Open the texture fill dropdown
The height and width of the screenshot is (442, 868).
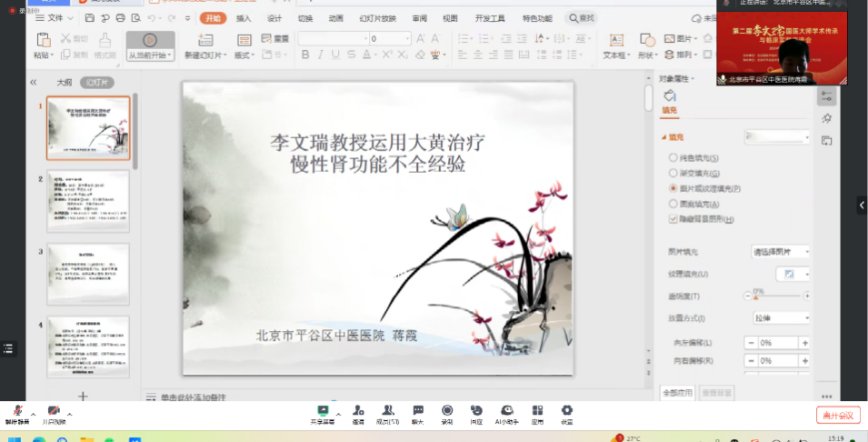tap(793, 274)
